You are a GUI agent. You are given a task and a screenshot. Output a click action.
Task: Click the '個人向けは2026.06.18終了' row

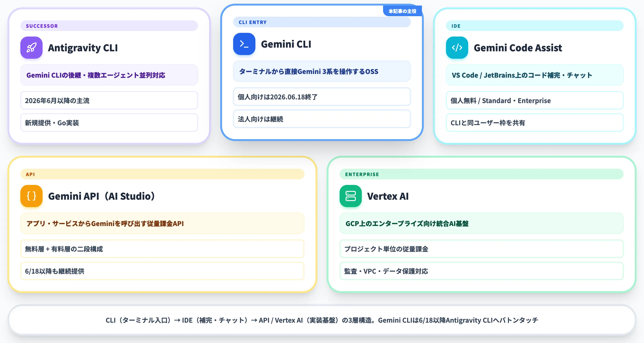pos(322,97)
